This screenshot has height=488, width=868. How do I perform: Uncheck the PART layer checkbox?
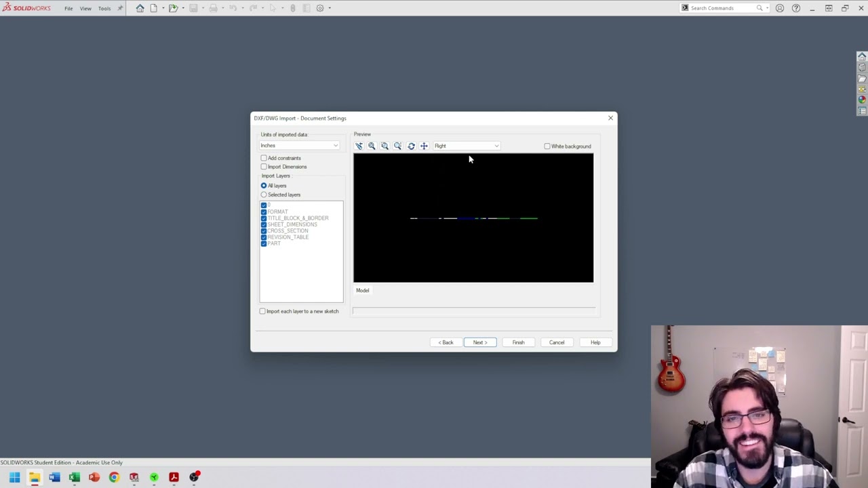click(x=264, y=243)
